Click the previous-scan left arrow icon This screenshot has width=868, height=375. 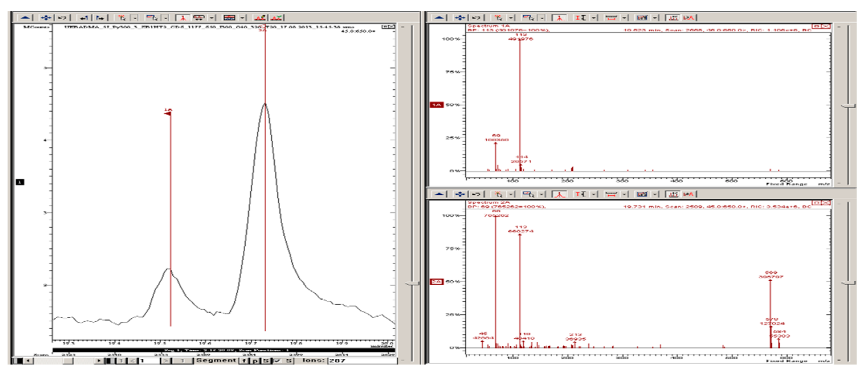tap(84, 18)
